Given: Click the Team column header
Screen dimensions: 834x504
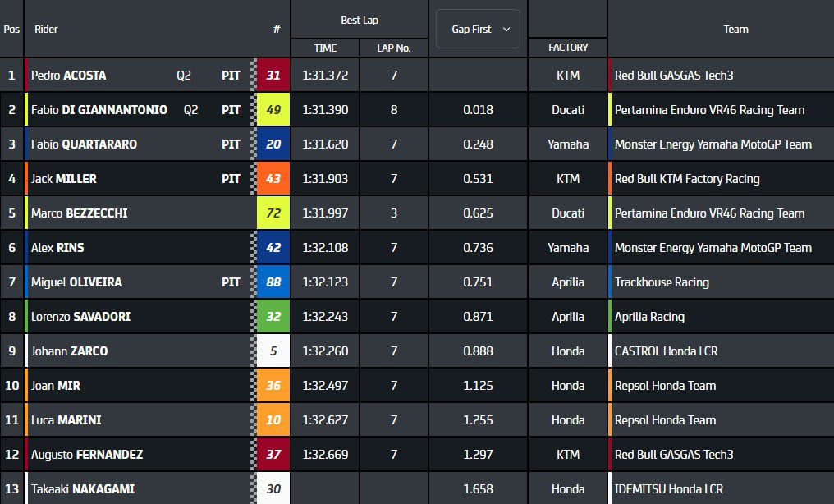Looking at the screenshot, I should coord(735,30).
